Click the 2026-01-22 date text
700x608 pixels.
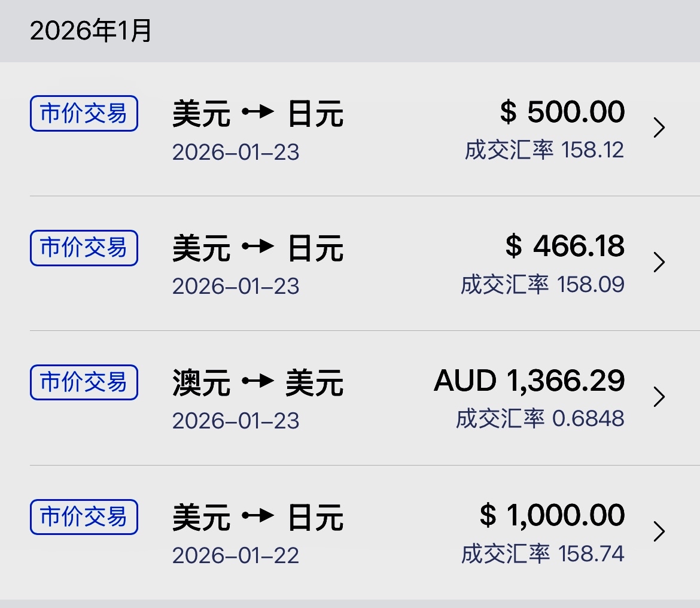236,556
